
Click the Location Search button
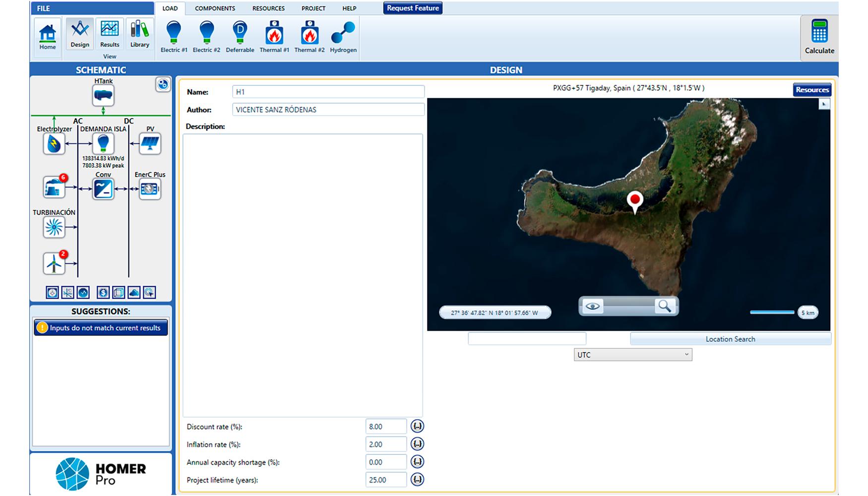pyautogui.click(x=730, y=339)
